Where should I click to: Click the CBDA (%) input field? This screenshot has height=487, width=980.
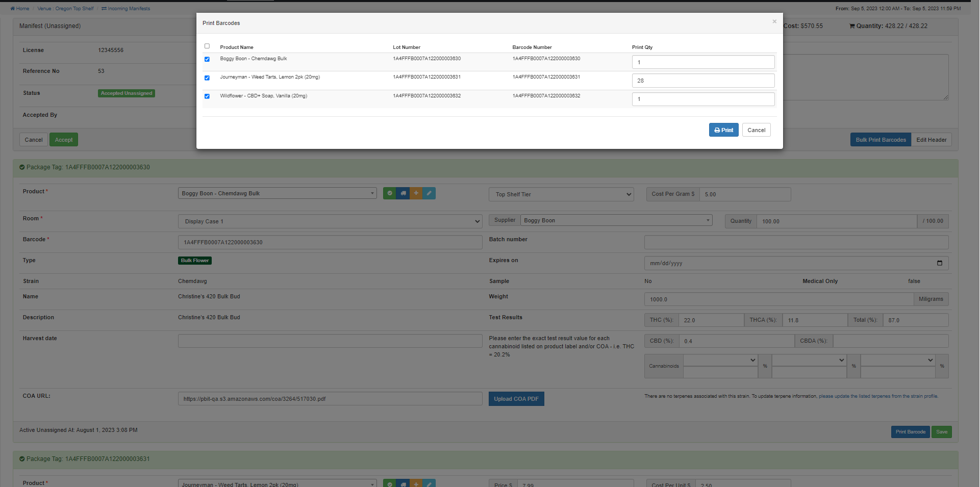pos(891,341)
